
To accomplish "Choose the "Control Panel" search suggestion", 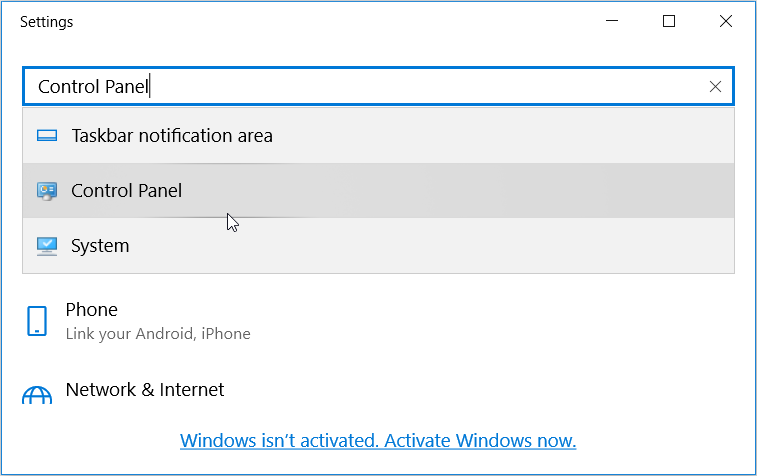I will coord(127,191).
